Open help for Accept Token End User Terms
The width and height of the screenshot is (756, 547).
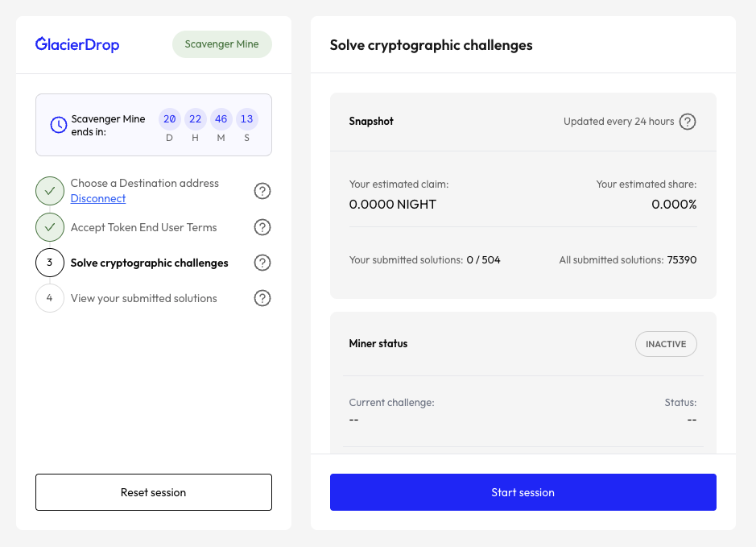[262, 227]
